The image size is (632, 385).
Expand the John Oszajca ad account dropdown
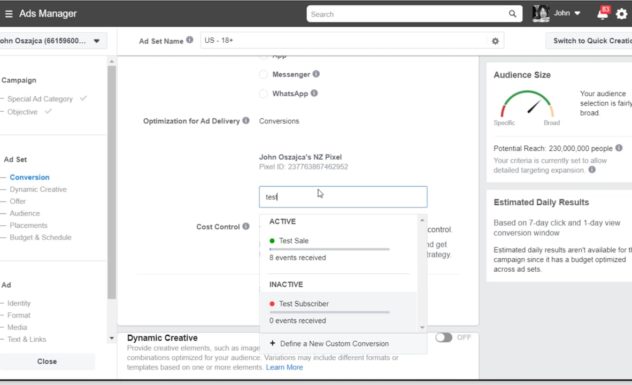coord(97,41)
